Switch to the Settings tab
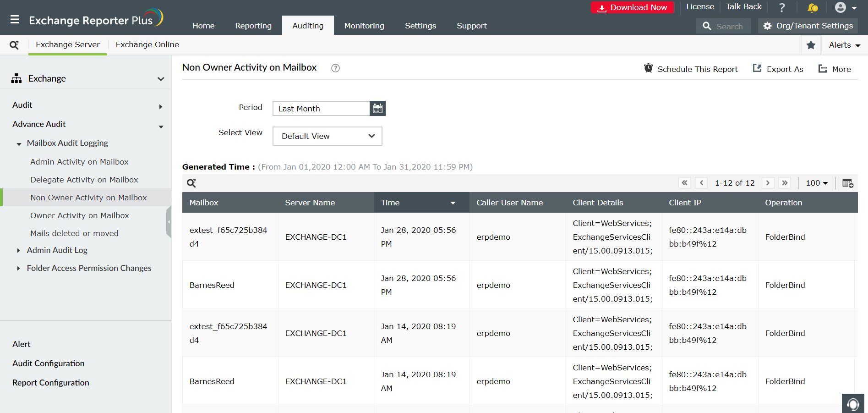 tap(420, 26)
